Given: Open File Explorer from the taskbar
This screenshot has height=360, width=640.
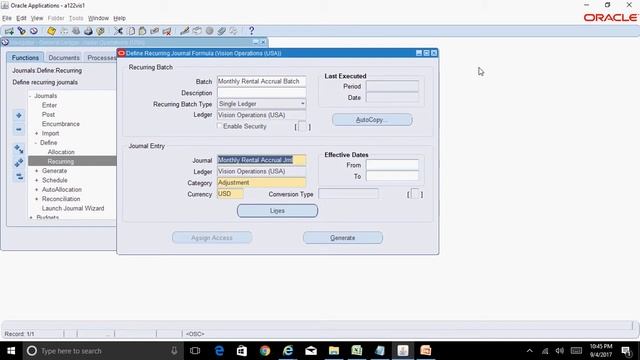Looking at the screenshot, I should point(334,351).
